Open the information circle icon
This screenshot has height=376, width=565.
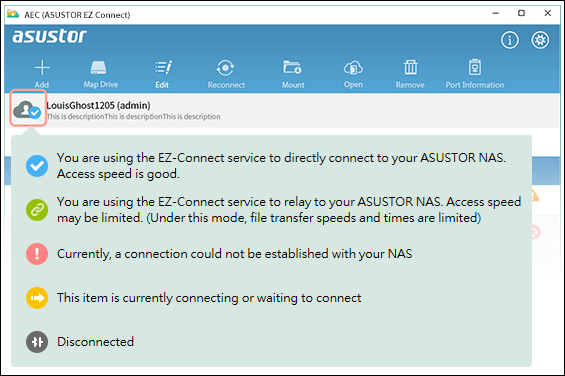coord(510,40)
